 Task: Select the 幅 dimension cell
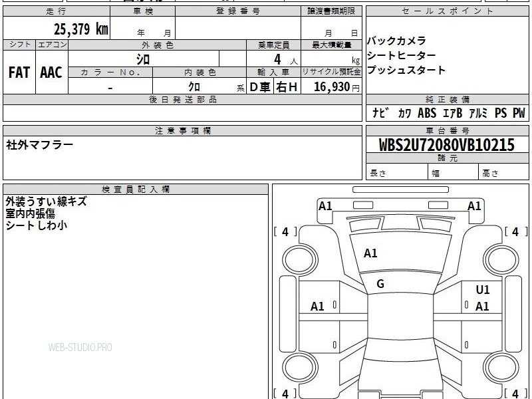(x=454, y=172)
